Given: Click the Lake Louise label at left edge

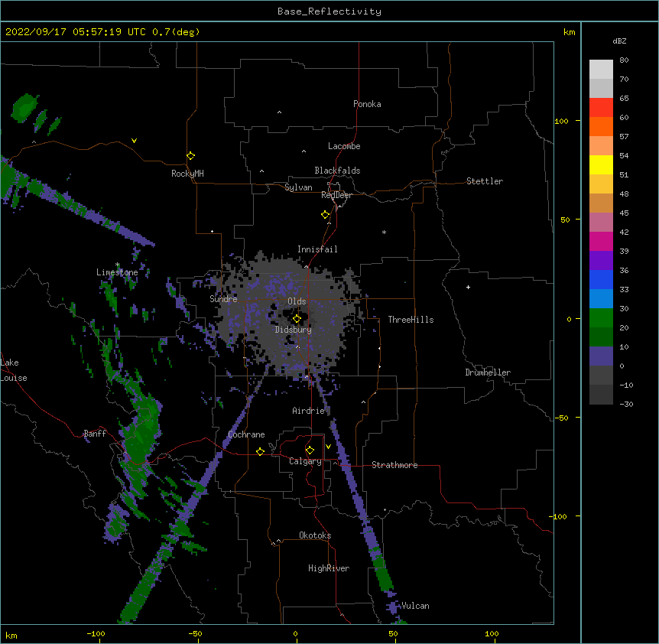Looking at the screenshot, I should coord(14,370).
